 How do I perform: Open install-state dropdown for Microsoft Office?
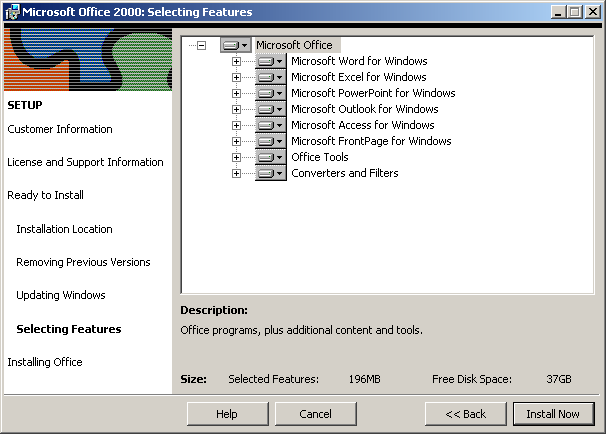coord(235,45)
